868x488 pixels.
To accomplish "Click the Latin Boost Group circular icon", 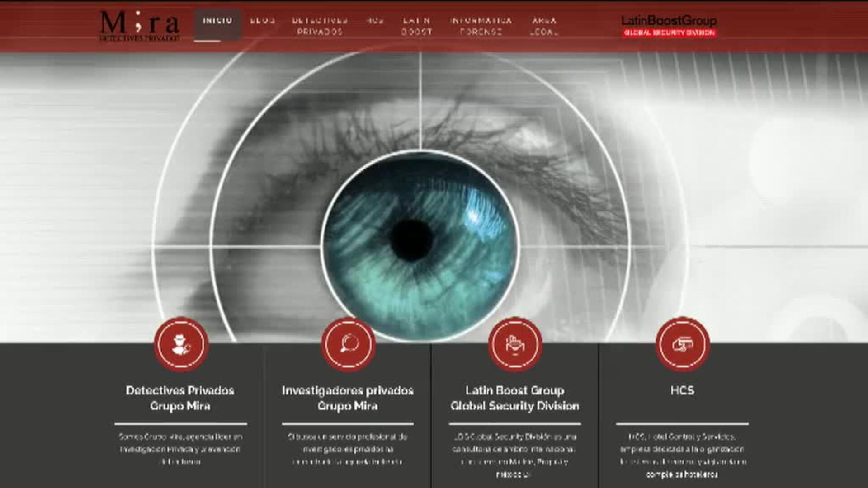I will [515, 344].
